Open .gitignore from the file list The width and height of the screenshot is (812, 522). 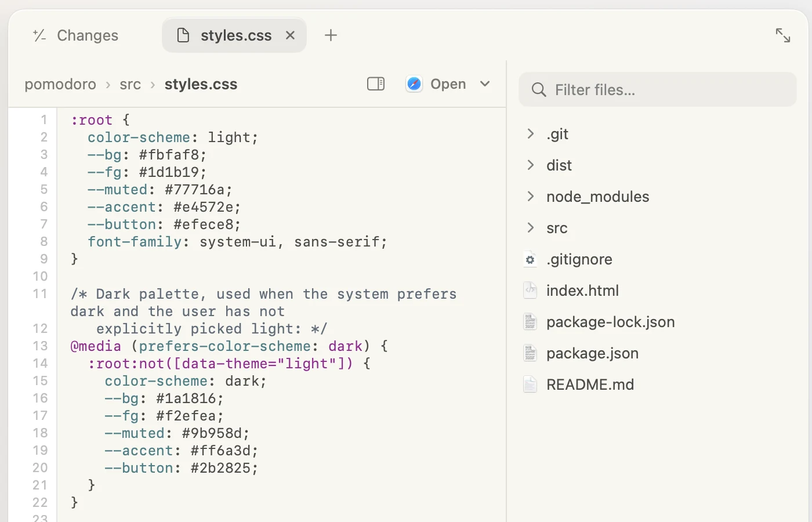point(658,259)
